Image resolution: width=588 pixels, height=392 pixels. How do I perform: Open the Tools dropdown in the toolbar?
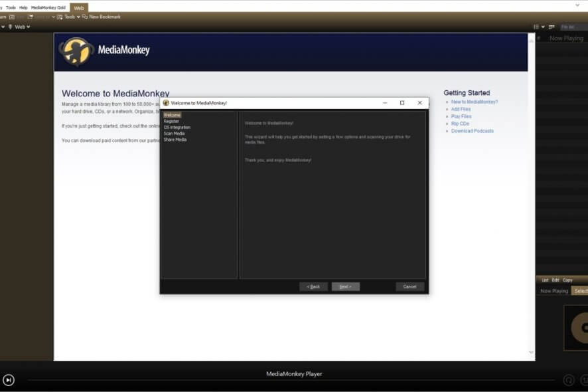[72, 17]
